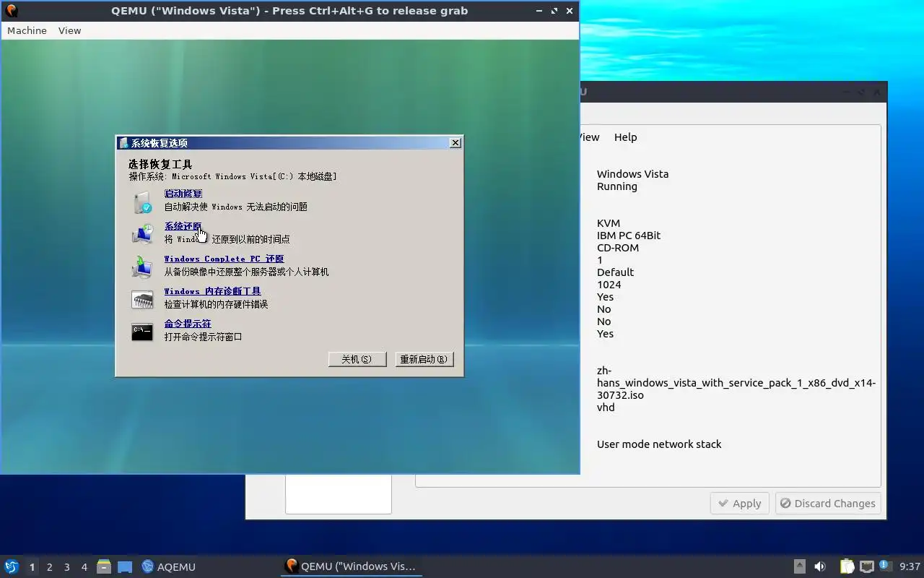Switch to workspace 3 in the pager

pos(67,567)
